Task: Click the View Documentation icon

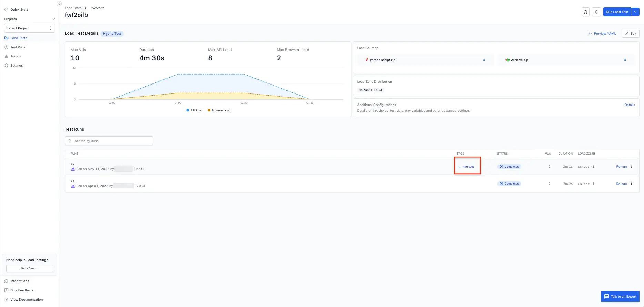Action: coord(6,300)
